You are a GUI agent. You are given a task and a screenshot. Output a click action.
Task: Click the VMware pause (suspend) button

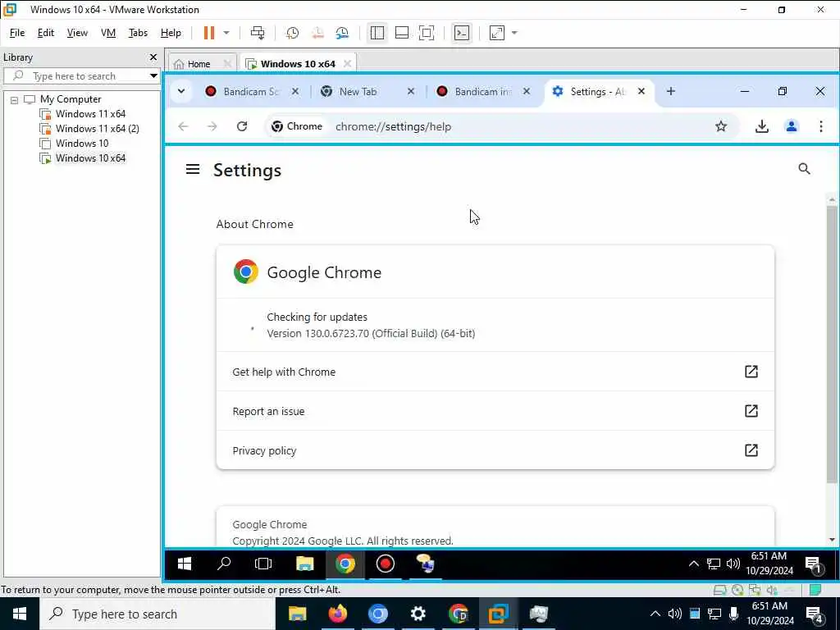pos(209,33)
